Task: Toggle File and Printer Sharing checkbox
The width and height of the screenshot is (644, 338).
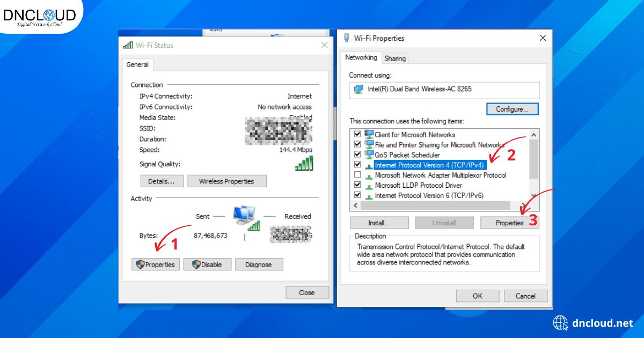Action: pyautogui.click(x=357, y=145)
